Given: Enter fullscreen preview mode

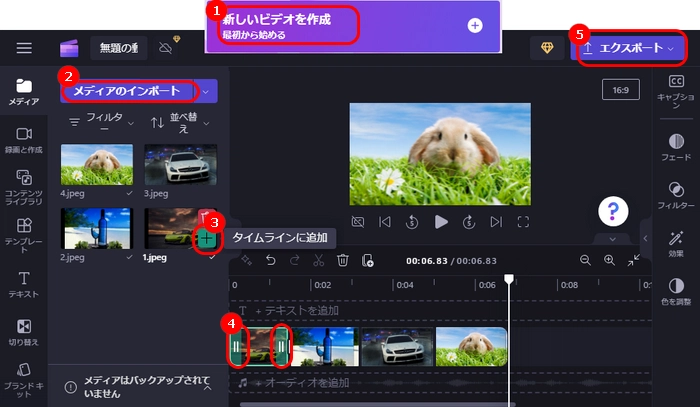Looking at the screenshot, I should pyautogui.click(x=523, y=222).
